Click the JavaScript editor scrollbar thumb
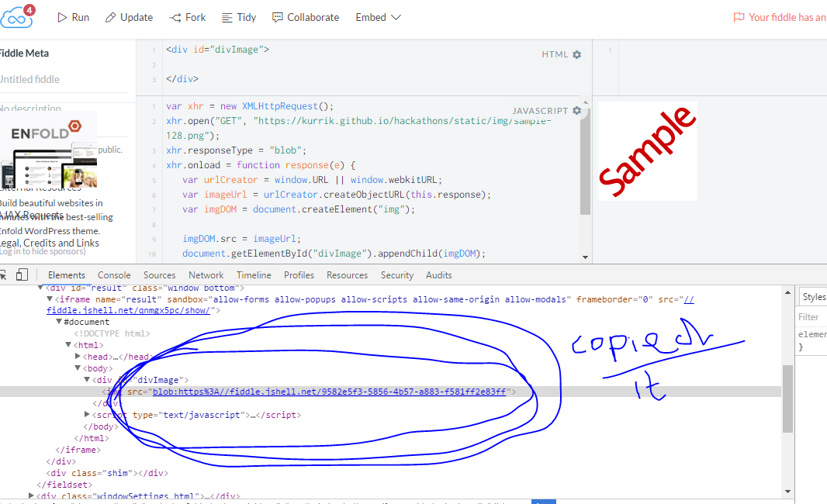 click(585, 161)
